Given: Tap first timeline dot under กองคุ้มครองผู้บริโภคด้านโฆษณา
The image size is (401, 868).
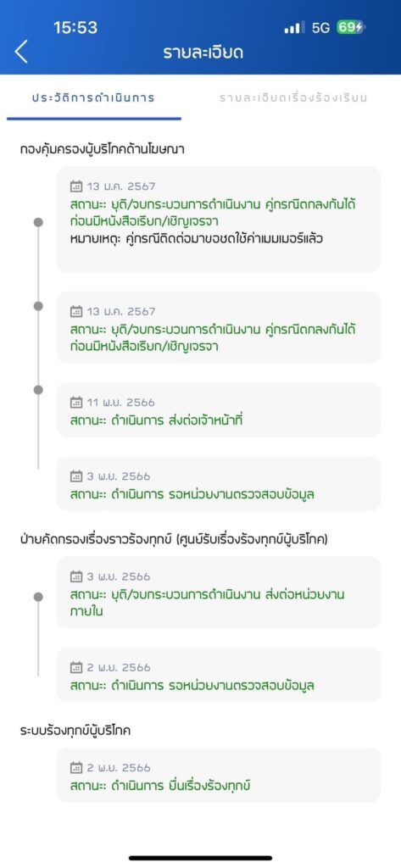Looking at the screenshot, I should tap(38, 222).
